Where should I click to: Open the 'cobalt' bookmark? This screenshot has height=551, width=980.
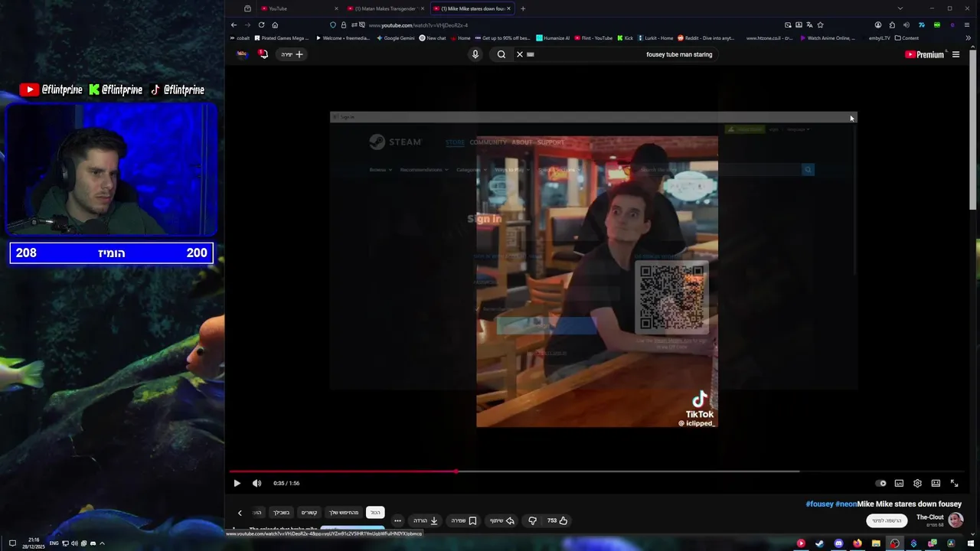[240, 37]
